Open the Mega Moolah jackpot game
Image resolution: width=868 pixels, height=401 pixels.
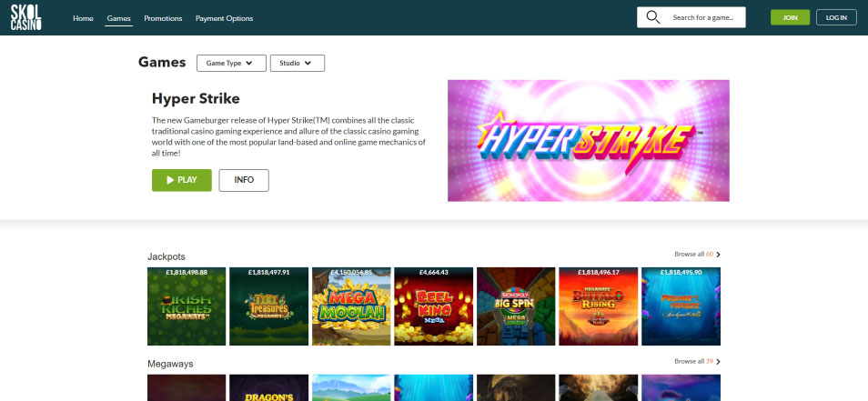351,306
